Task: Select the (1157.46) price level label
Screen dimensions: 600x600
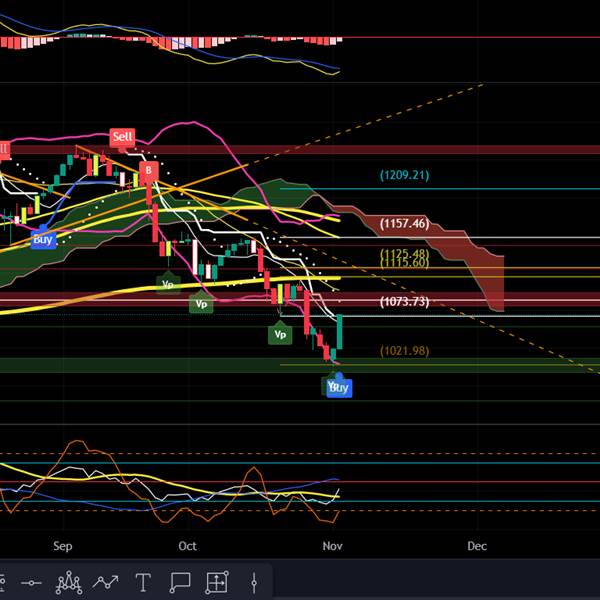Action: pyautogui.click(x=404, y=223)
